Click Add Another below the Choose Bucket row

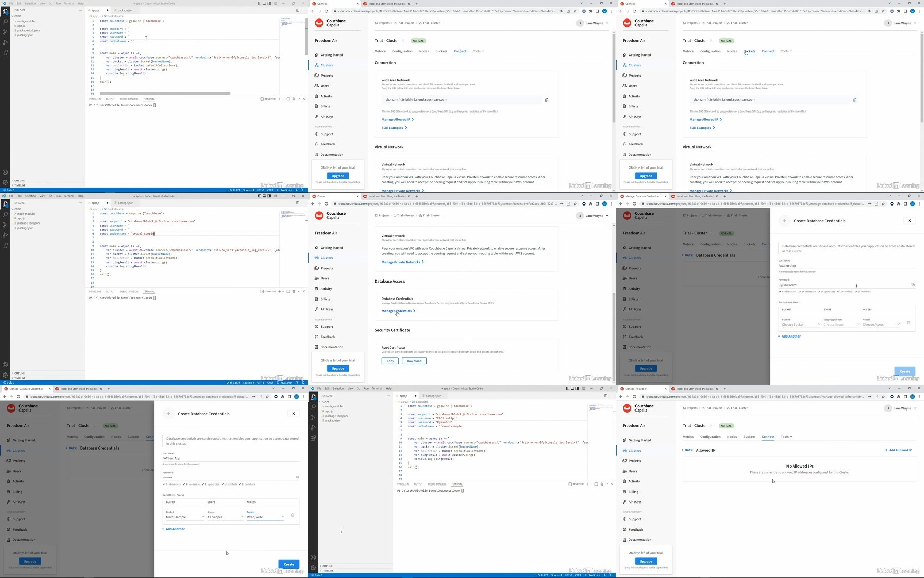tap(790, 337)
